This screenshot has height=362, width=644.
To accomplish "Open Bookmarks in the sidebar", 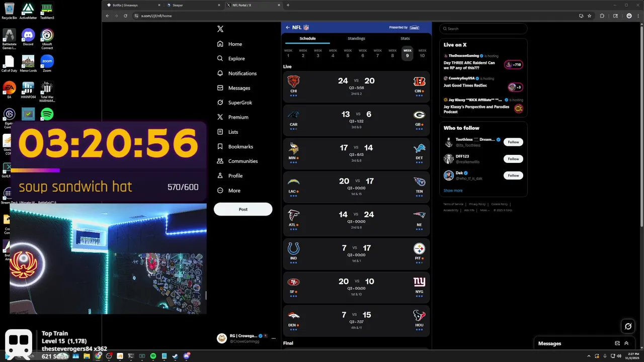I will pyautogui.click(x=234, y=146).
